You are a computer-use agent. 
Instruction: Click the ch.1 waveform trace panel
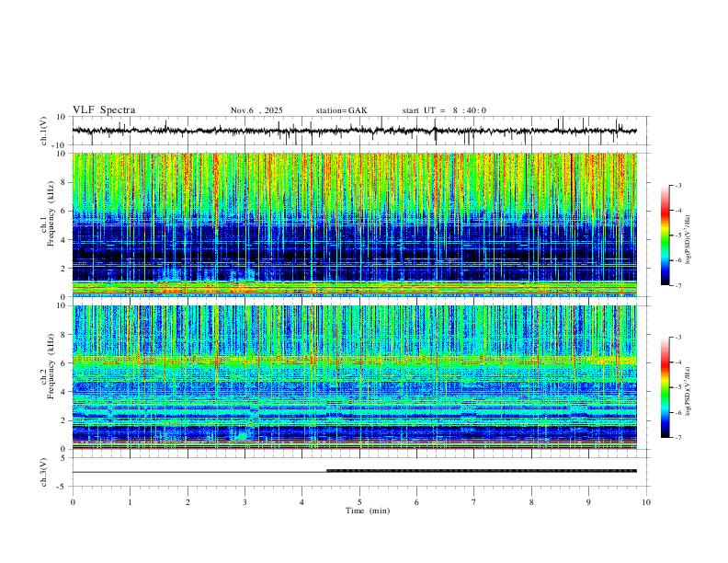[361, 131]
